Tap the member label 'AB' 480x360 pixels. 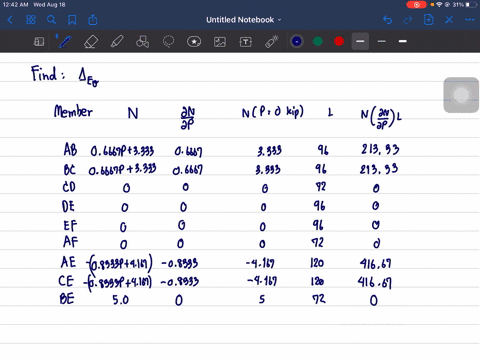click(x=70, y=150)
